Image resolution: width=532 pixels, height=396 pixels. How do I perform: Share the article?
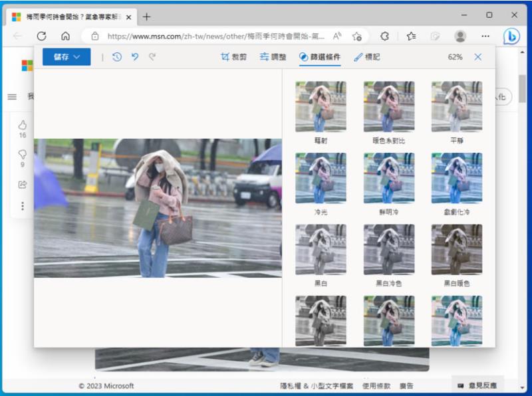click(23, 185)
